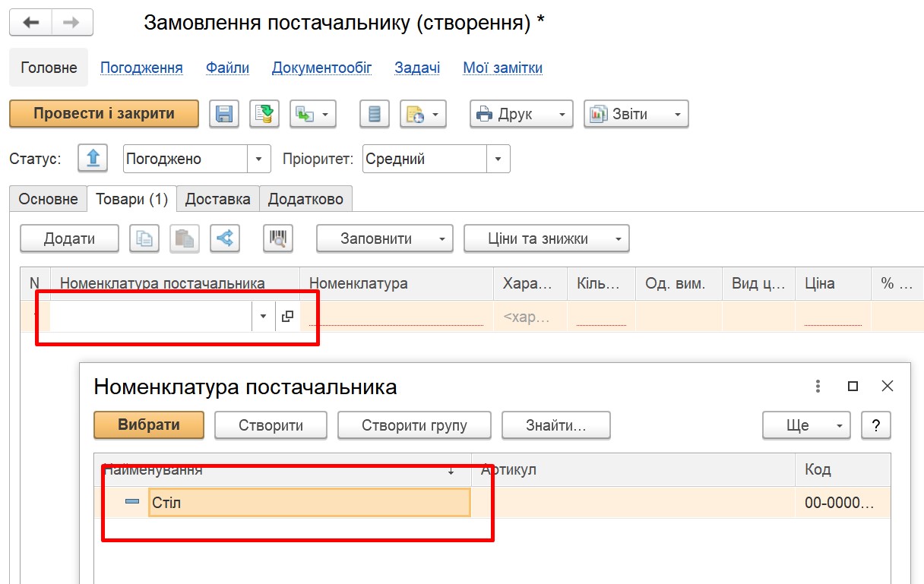Click the Погоджено status field
This screenshot has width=924, height=584.
[185, 159]
